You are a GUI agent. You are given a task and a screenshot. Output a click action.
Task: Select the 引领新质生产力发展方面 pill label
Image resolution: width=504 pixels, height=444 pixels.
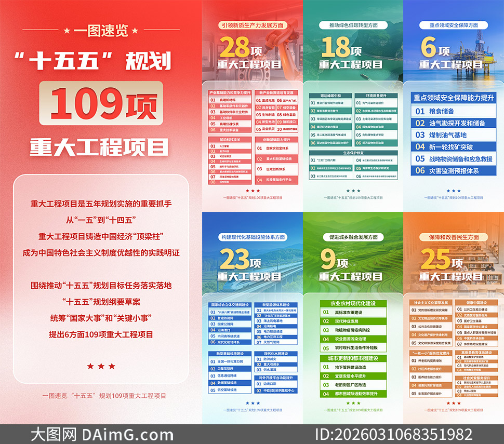pos(252,24)
